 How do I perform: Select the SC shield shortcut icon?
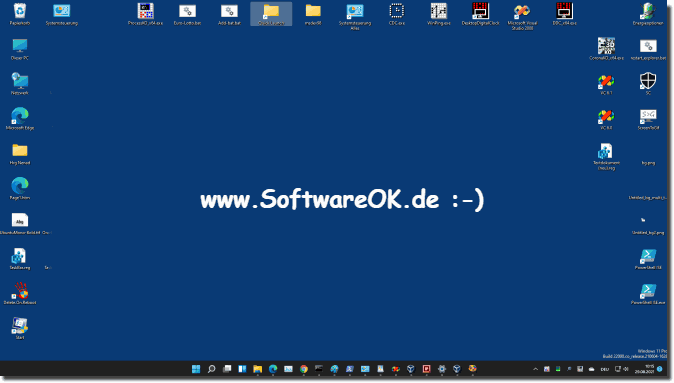pos(648,83)
